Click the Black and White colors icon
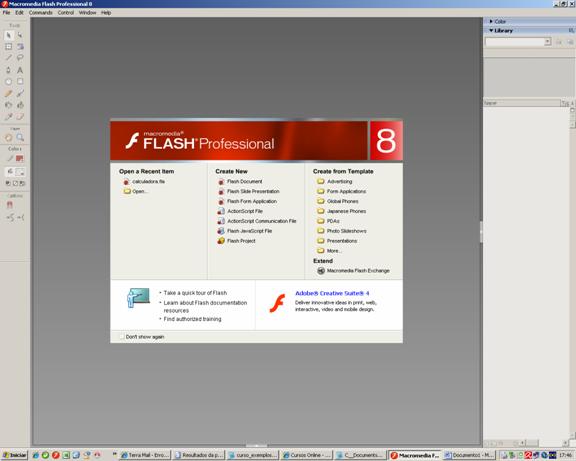 coord(8,183)
